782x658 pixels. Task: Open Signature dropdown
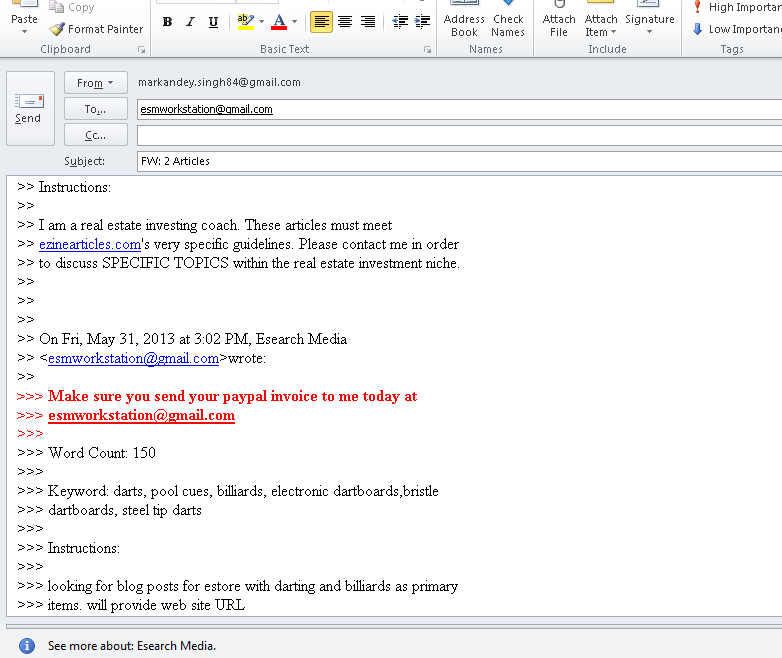(649, 20)
